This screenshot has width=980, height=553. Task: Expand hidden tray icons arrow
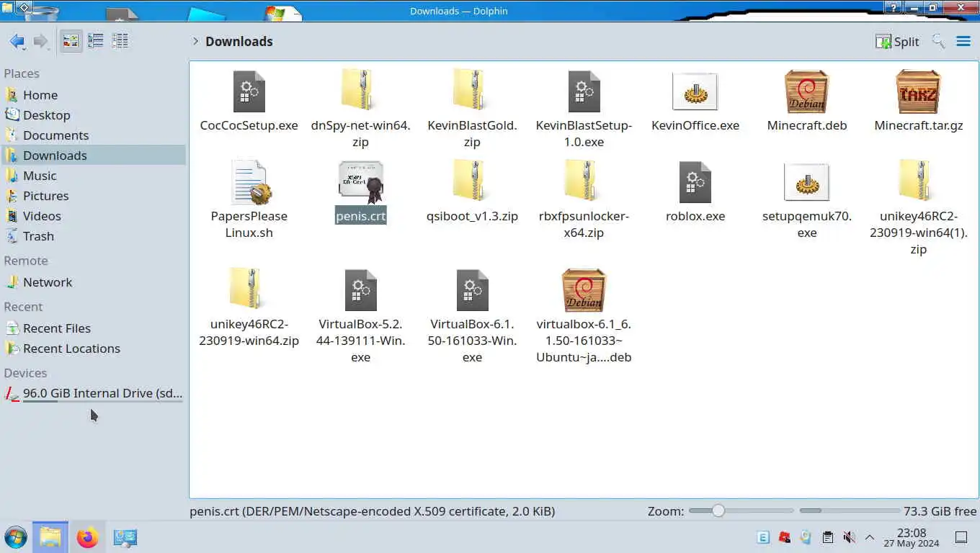870,537
